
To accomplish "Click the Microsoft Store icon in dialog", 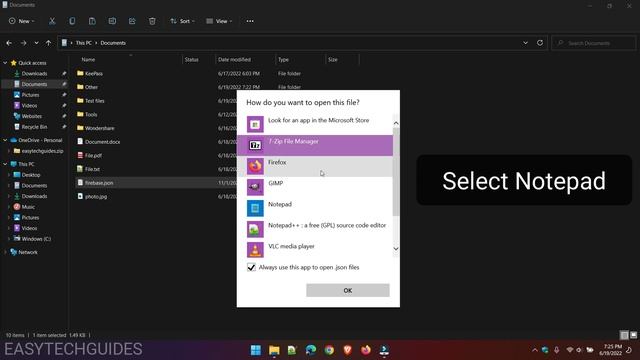I will coord(255,124).
